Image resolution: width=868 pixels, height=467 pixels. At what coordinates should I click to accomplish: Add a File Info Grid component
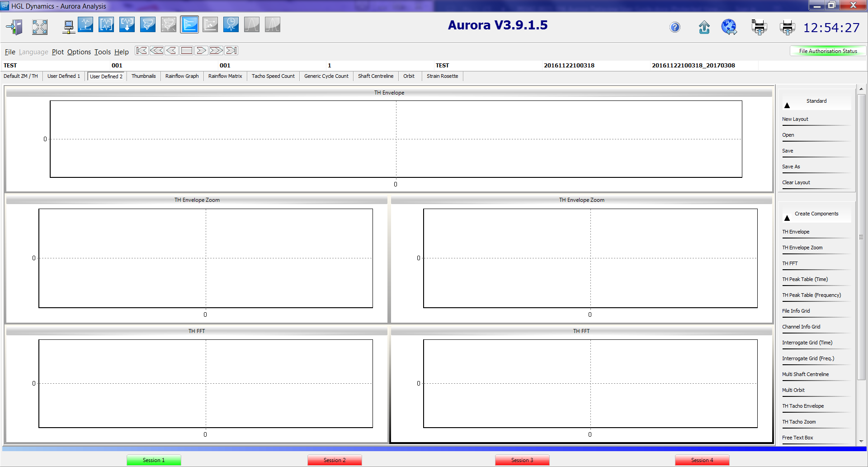coord(796,311)
